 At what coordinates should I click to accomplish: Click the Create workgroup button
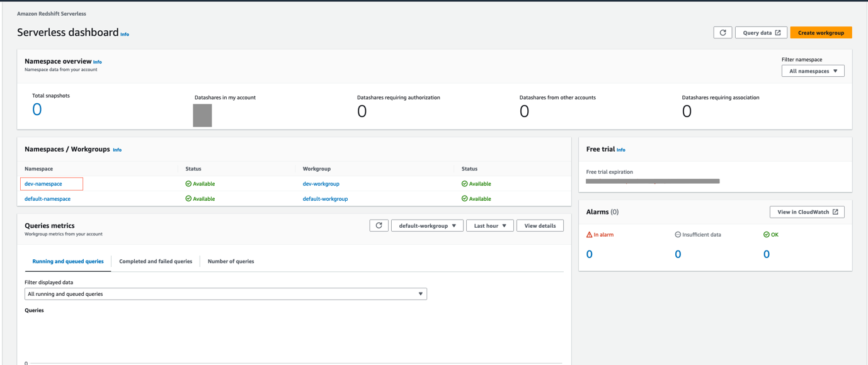tap(821, 33)
